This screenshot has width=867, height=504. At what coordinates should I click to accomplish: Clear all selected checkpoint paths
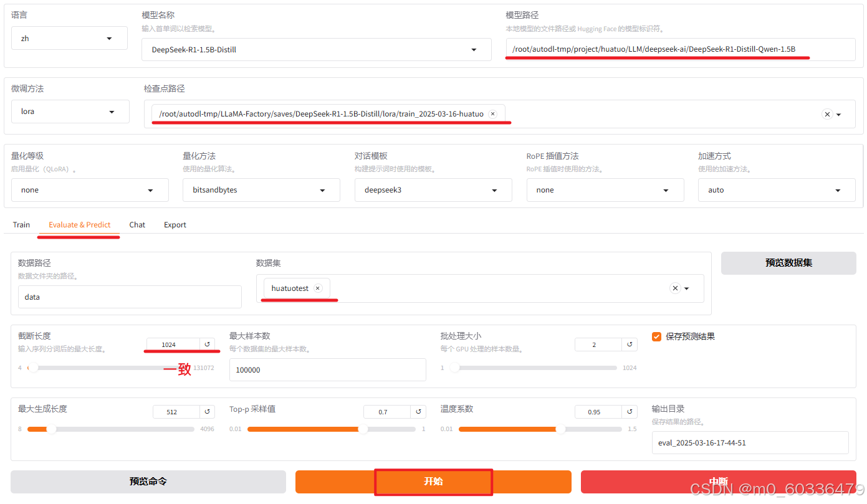click(827, 114)
